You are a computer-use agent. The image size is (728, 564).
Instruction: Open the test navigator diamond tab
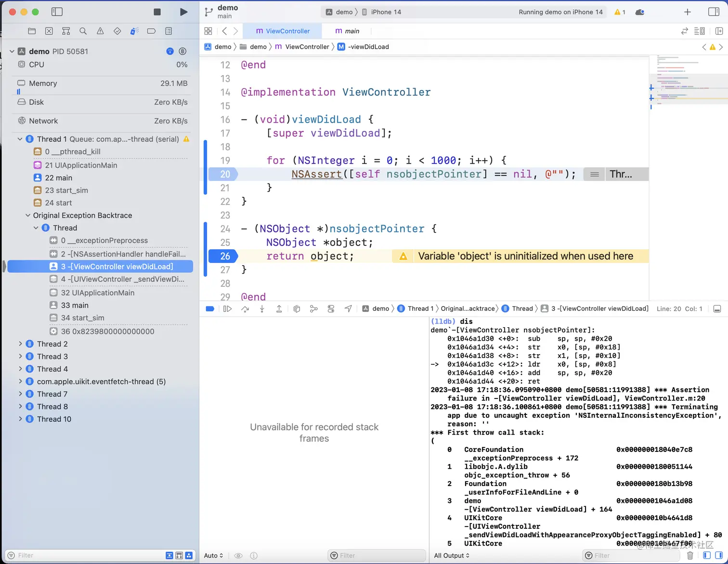(117, 31)
